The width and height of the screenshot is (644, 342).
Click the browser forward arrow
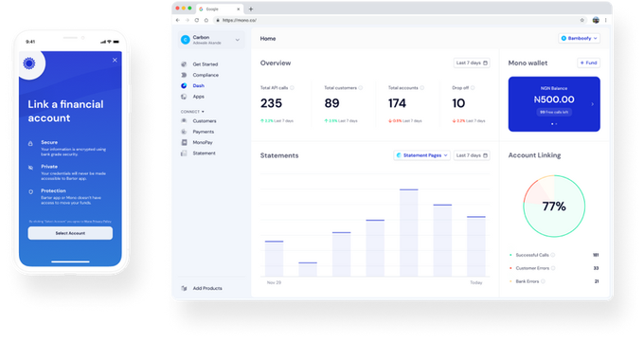point(188,20)
